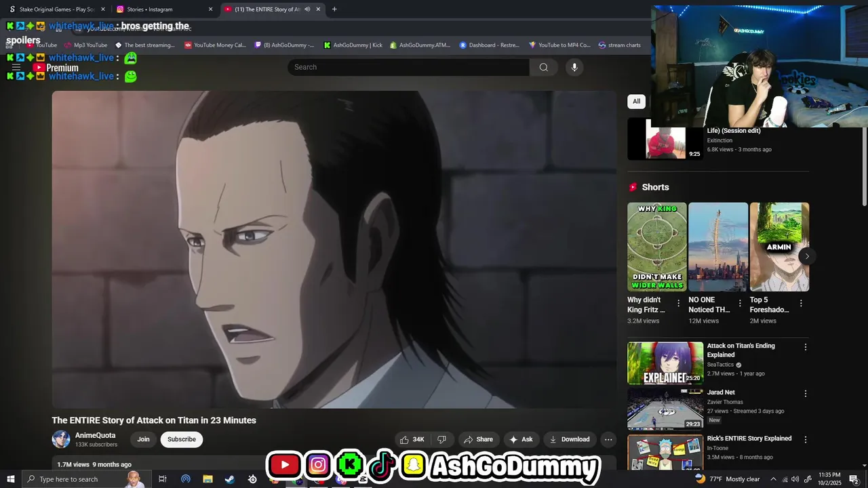Open weather widget showing 77°F Mostly clear
Viewport: 868px width, 488px height.
coord(727,479)
